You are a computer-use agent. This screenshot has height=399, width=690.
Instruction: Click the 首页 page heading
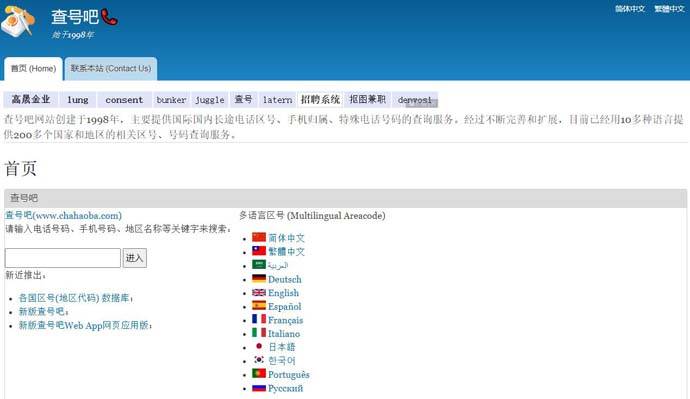click(20, 168)
